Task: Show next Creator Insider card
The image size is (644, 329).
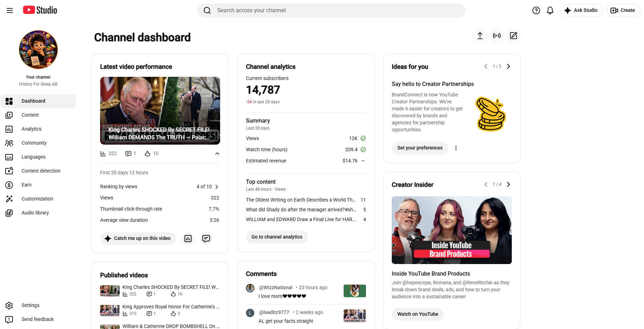Action: 508,184
